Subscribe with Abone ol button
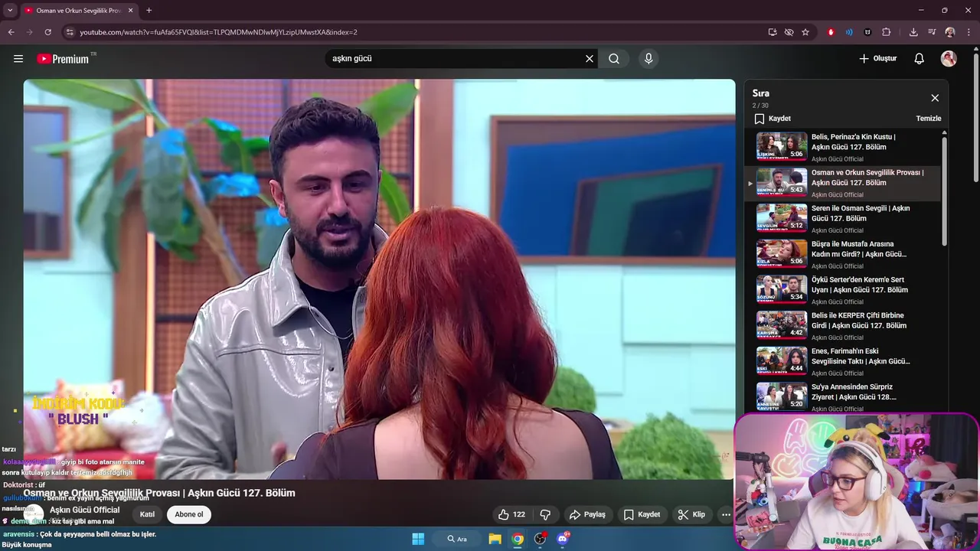980x551 pixels. pyautogui.click(x=189, y=514)
